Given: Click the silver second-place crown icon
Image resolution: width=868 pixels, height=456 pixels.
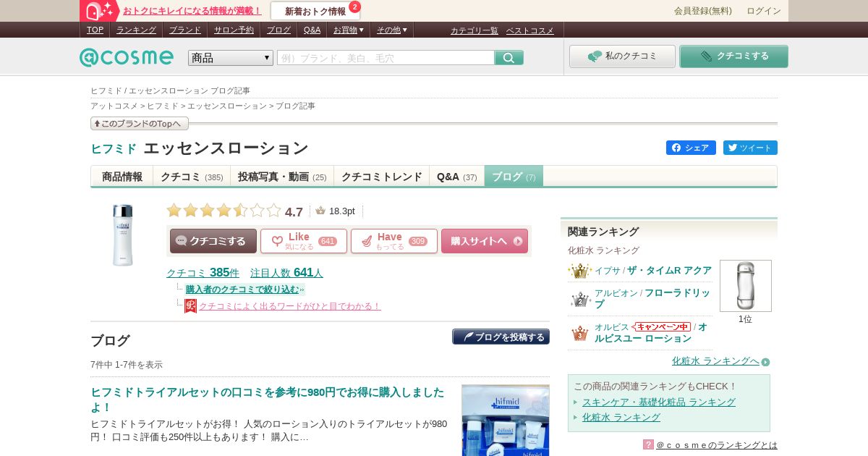Looking at the screenshot, I should coord(579,299).
